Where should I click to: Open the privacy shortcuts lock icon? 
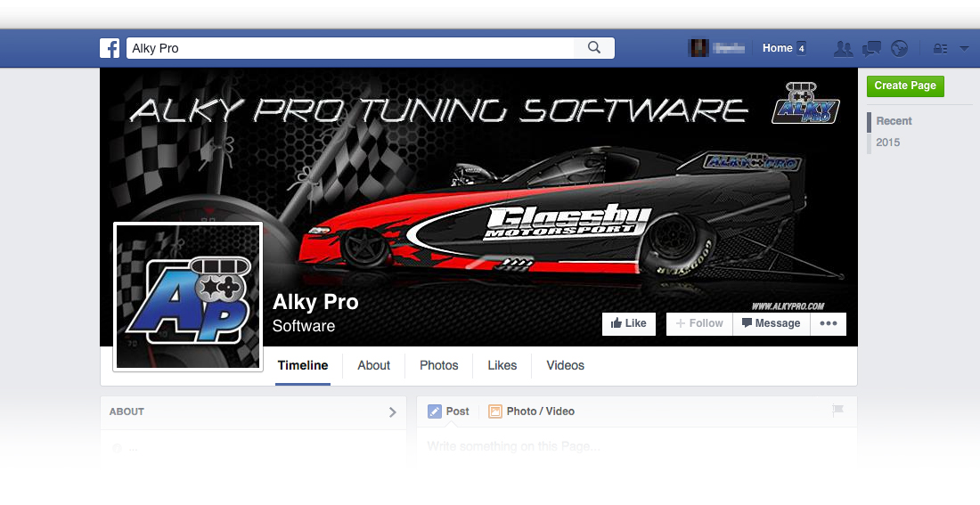(x=941, y=48)
